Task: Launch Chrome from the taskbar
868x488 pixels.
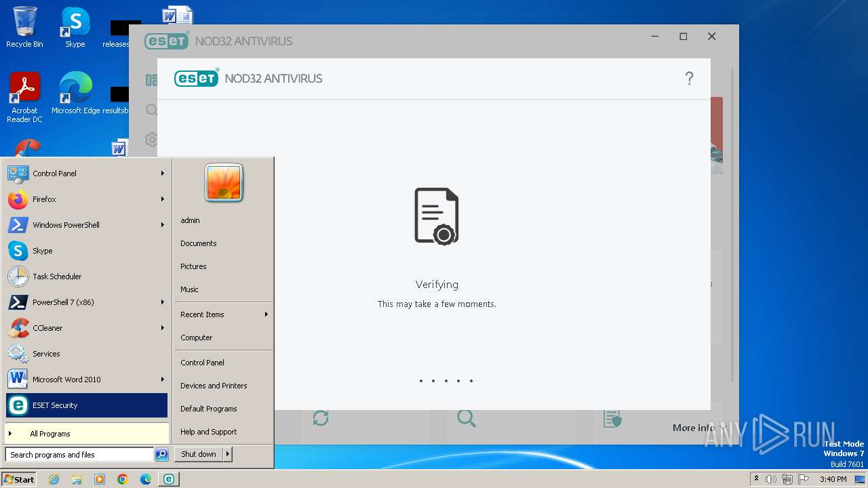Action: 123,479
